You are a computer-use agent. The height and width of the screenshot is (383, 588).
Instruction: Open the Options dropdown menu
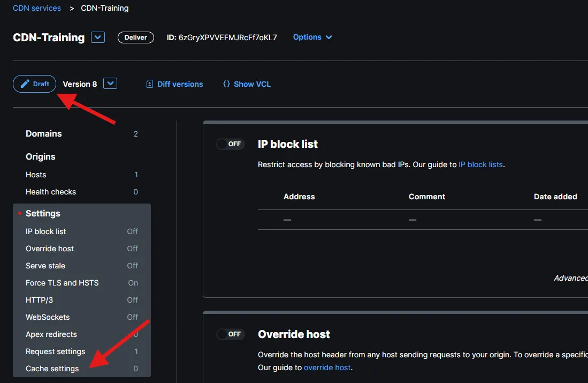(312, 37)
